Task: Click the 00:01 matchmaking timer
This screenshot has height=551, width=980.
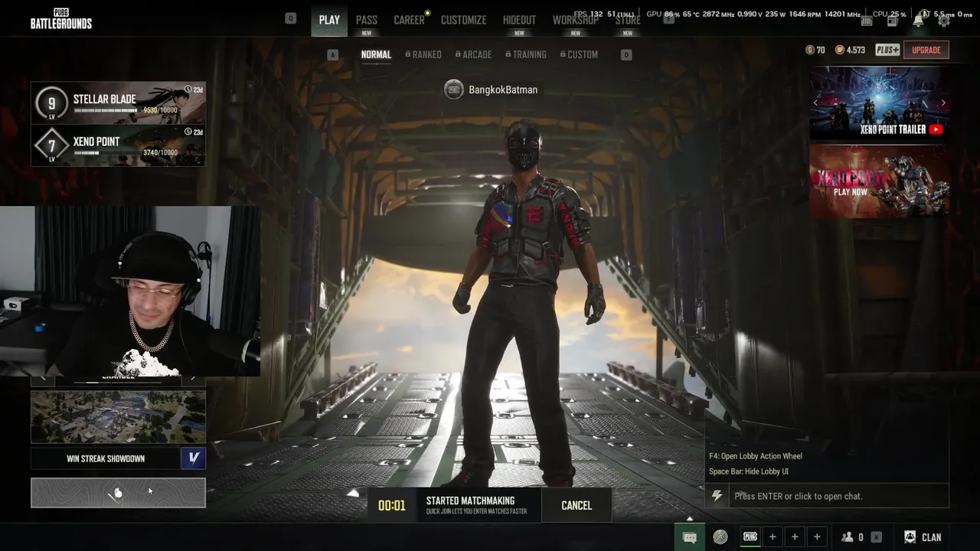Action: (392, 505)
